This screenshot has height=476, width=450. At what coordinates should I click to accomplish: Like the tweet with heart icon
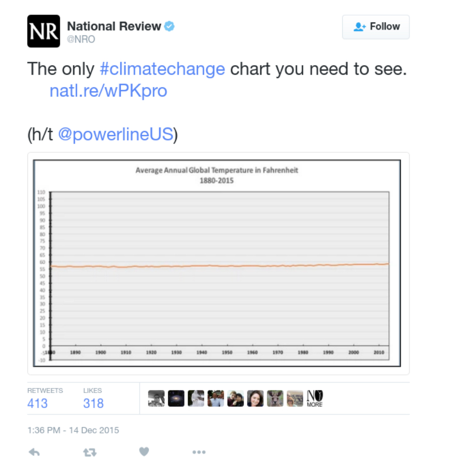pos(144,452)
